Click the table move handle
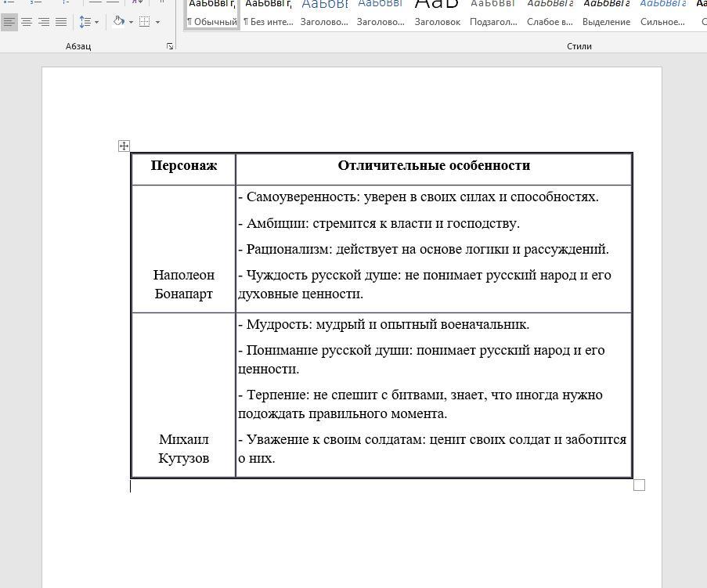 click(124, 146)
